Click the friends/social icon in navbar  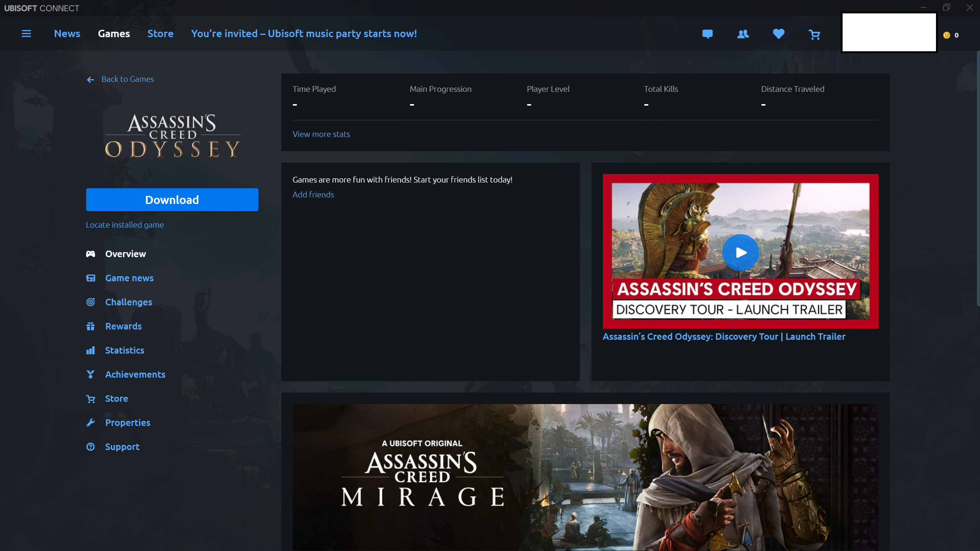743,34
